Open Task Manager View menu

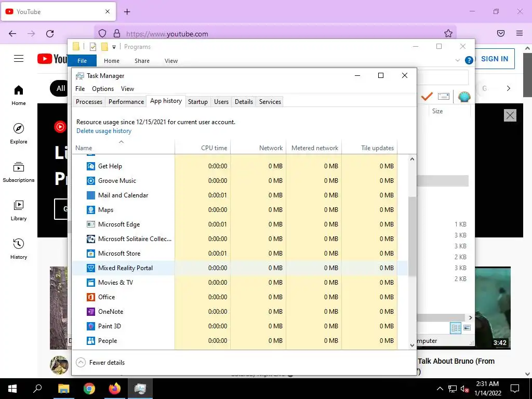[128, 89]
